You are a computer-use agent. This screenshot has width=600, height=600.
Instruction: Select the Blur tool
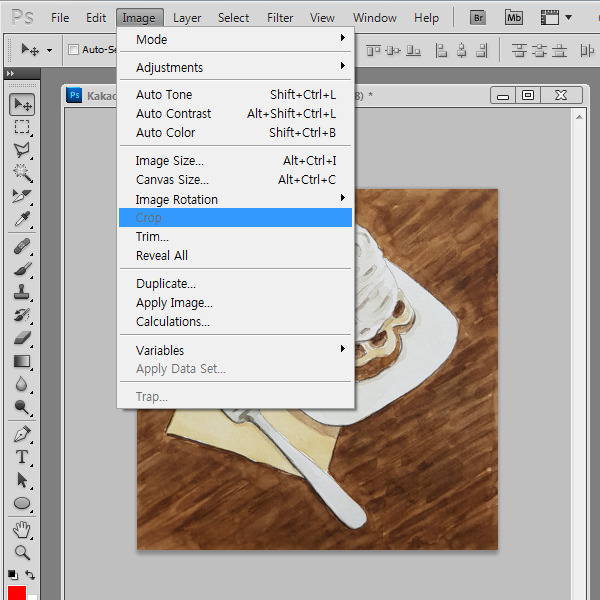tap(22, 384)
